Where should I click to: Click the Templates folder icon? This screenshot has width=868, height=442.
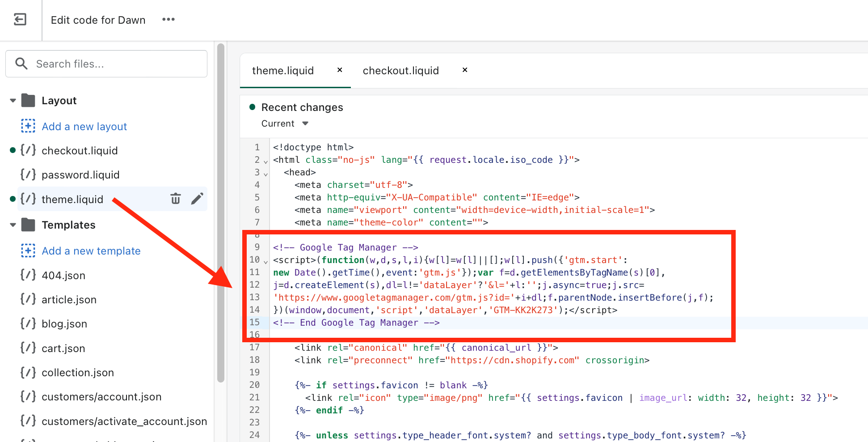[x=28, y=225]
